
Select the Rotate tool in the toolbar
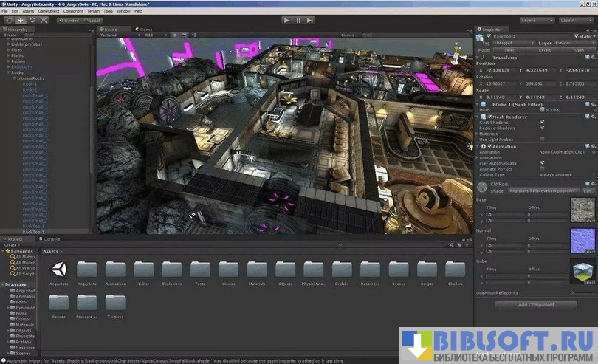[x=32, y=20]
